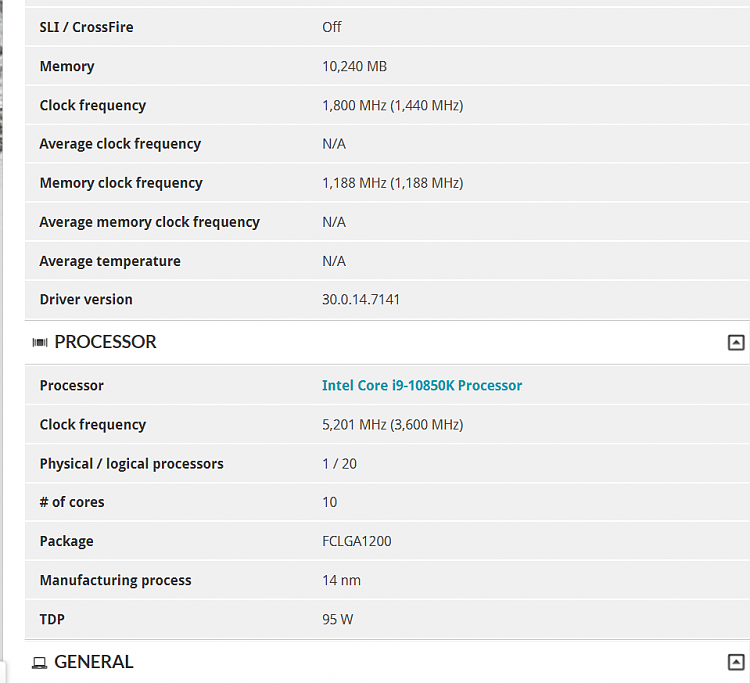Select the N/A value for Average memory clock frequency

(334, 222)
